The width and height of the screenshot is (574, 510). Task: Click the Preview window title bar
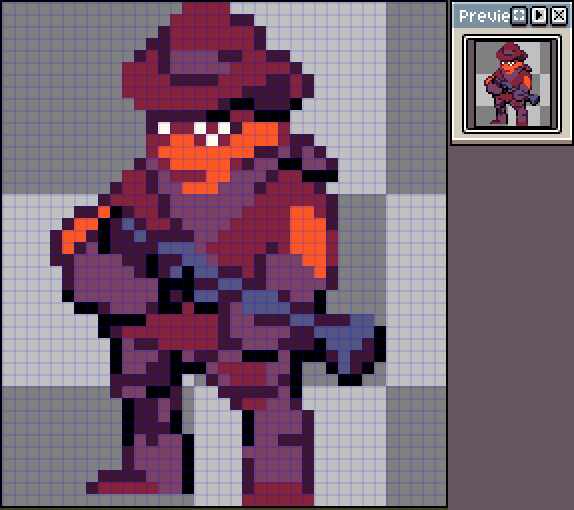click(x=512, y=15)
